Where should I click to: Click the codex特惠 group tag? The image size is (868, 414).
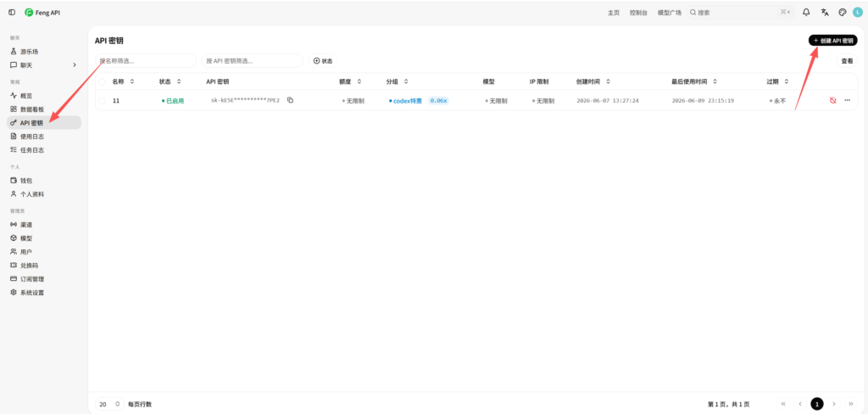point(405,101)
